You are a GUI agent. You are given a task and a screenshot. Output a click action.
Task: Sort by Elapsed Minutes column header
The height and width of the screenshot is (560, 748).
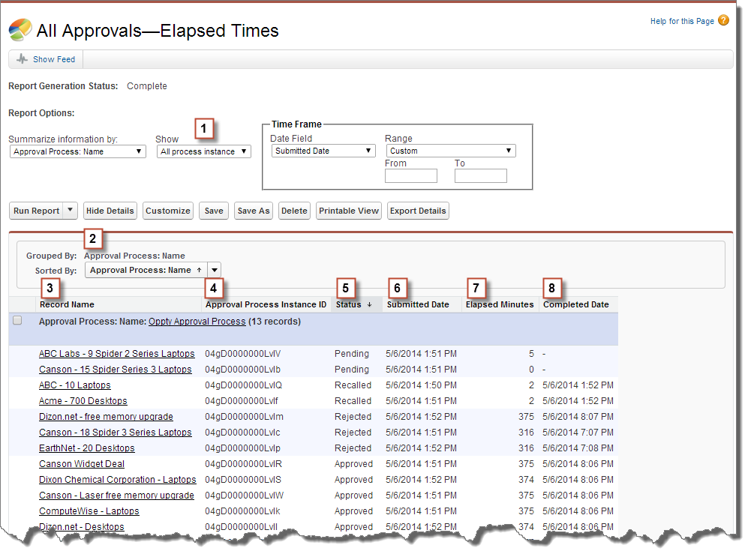click(500, 304)
